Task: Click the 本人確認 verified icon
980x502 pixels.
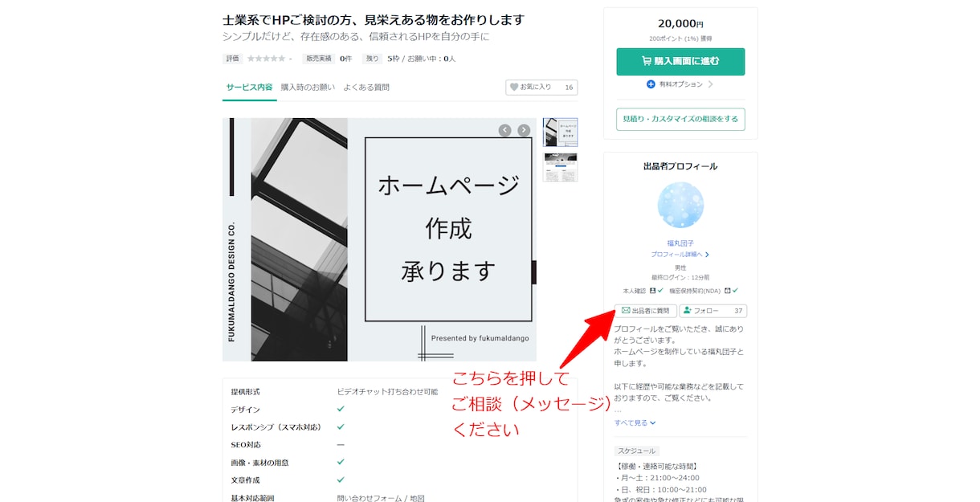Action: tap(655, 291)
